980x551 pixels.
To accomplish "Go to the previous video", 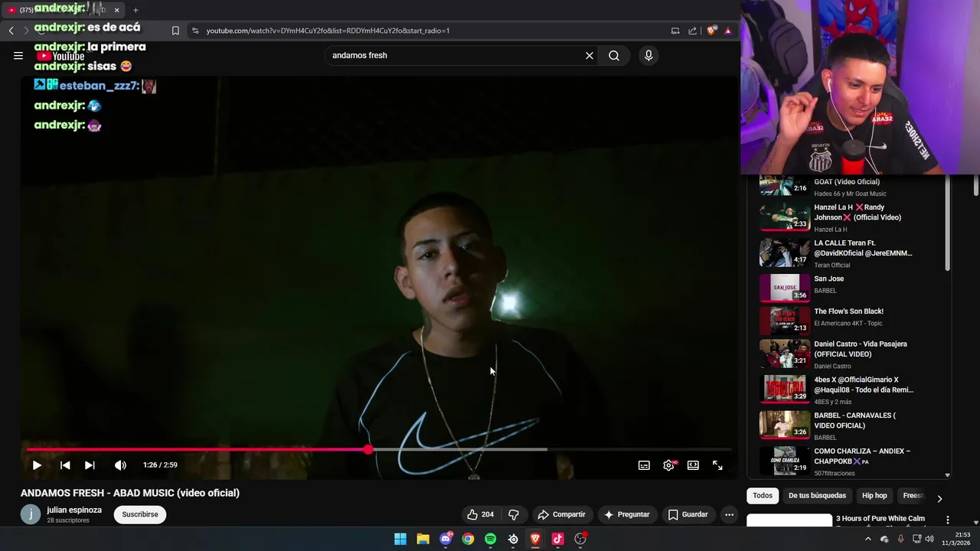I will click(65, 465).
